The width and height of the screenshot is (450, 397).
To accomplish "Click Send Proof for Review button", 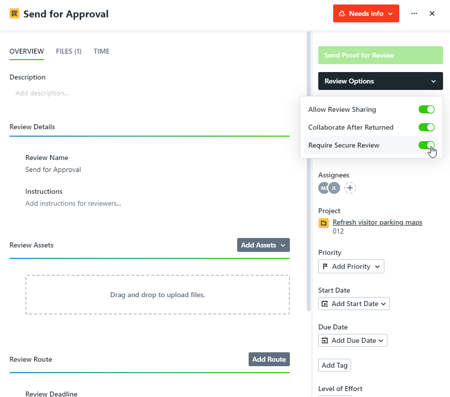I will click(380, 55).
